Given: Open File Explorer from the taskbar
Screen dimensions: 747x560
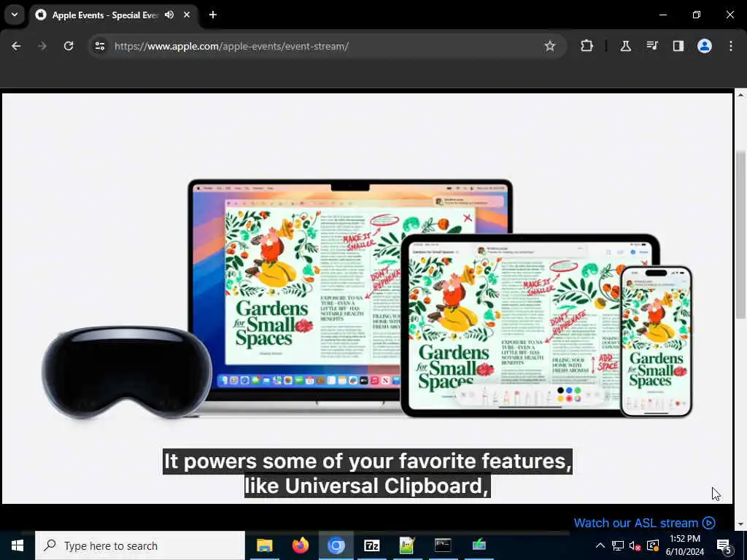Looking at the screenshot, I should 264,545.
